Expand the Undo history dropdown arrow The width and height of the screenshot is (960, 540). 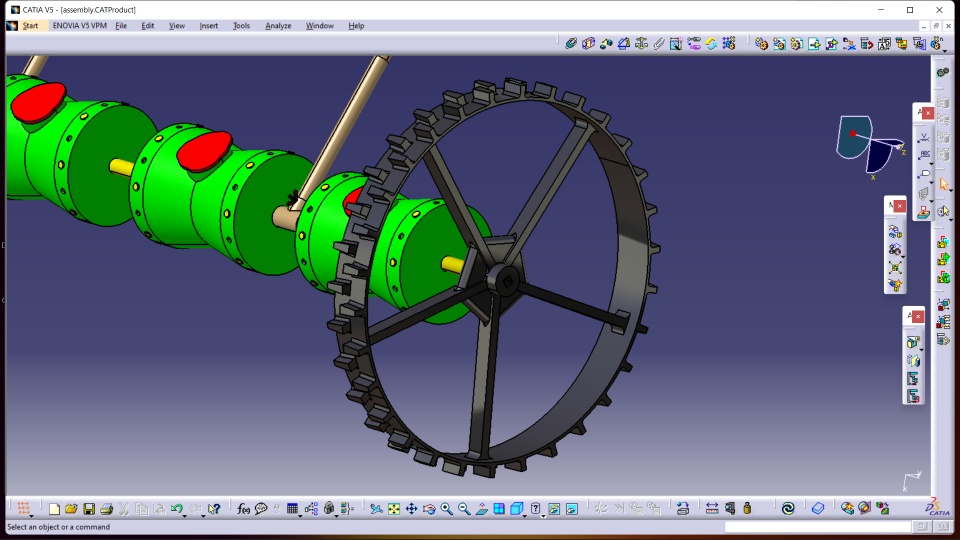tap(184, 516)
